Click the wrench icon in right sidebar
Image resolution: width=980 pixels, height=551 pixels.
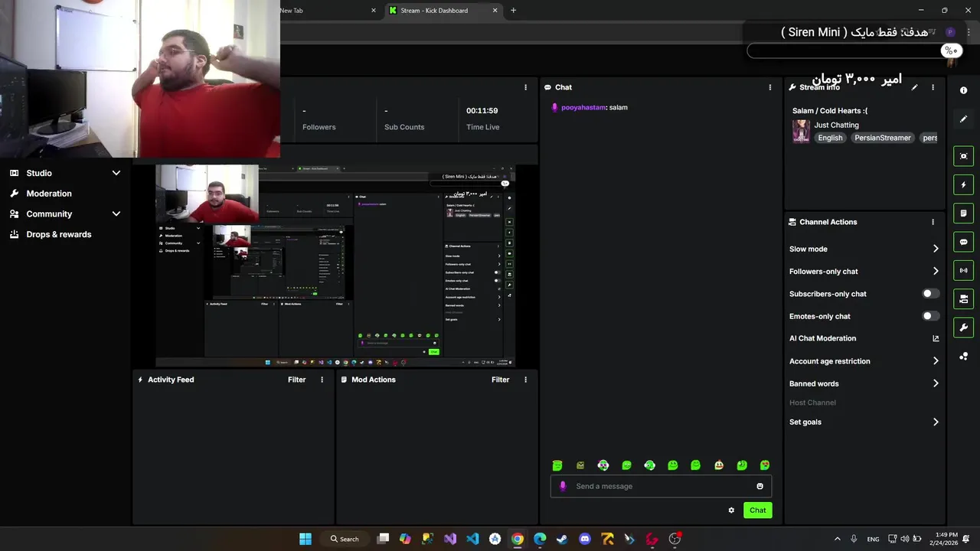click(963, 328)
